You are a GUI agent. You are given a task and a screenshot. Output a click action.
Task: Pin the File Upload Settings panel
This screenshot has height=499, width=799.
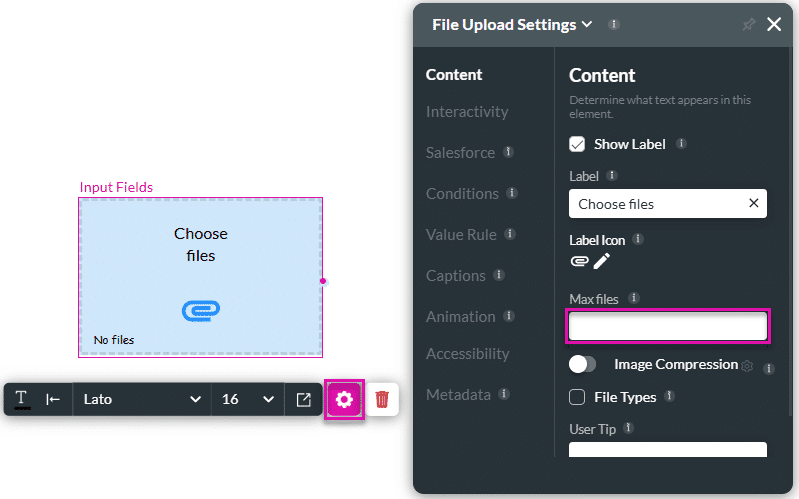(749, 25)
